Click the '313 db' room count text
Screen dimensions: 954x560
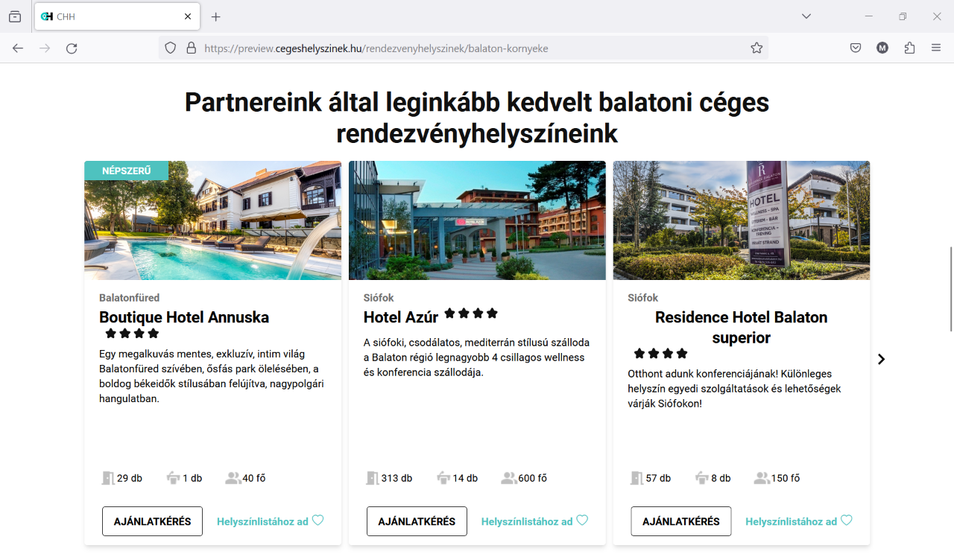click(x=397, y=478)
